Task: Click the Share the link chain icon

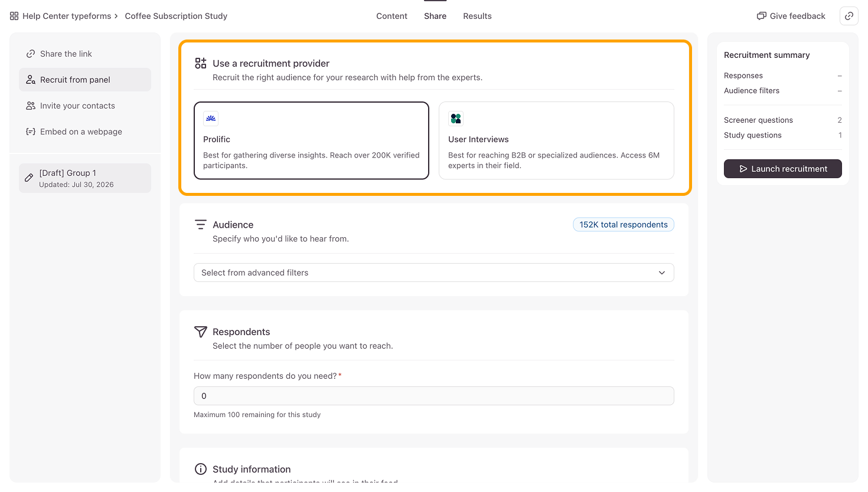Action: click(31, 54)
